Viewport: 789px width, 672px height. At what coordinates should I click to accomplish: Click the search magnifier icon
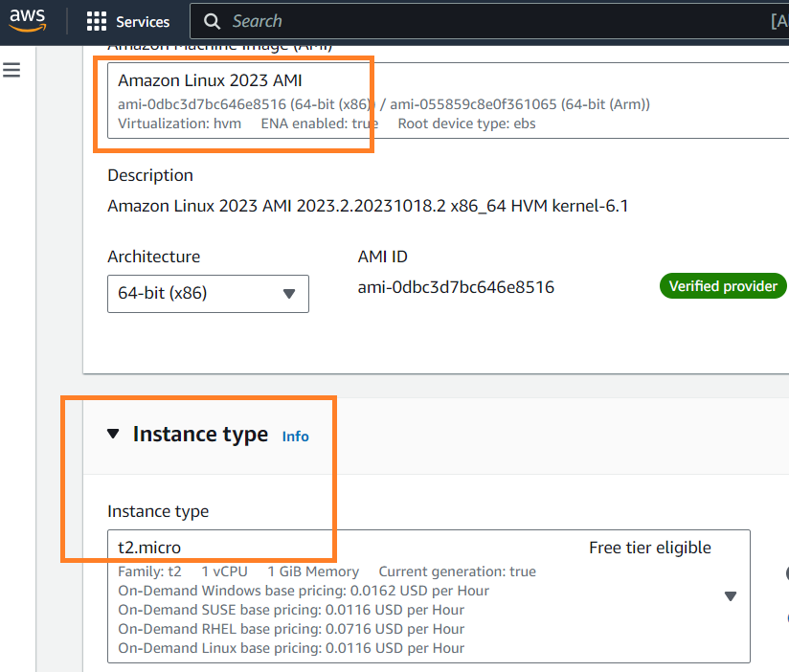pos(211,20)
